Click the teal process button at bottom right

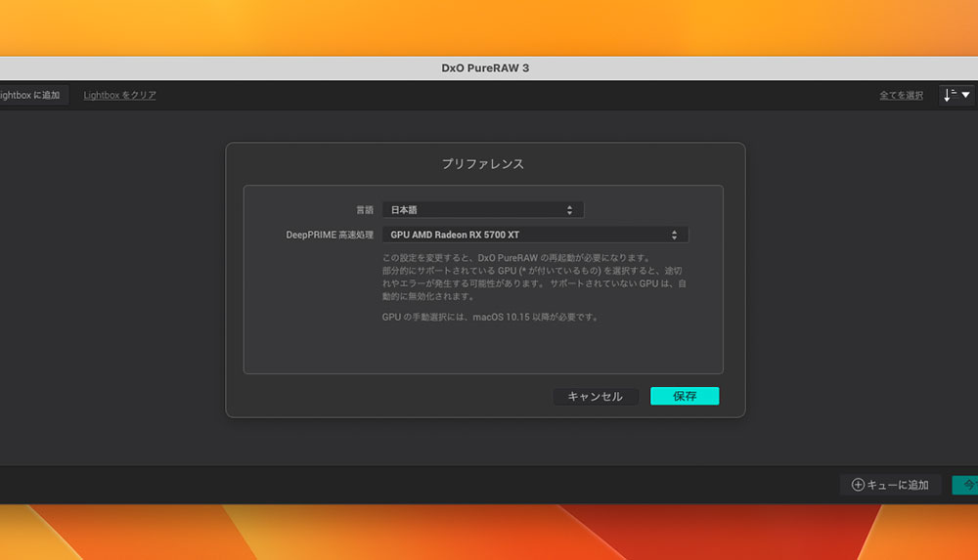tap(965, 485)
